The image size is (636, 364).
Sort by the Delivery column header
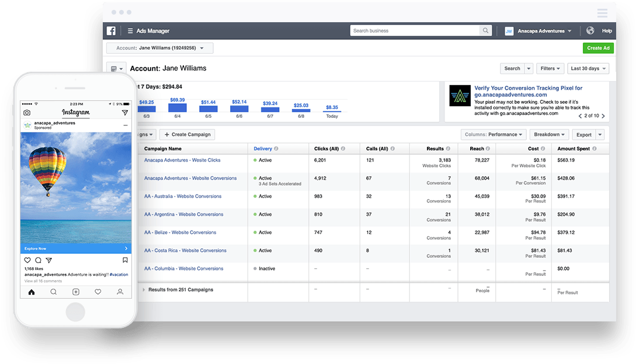[x=263, y=149]
